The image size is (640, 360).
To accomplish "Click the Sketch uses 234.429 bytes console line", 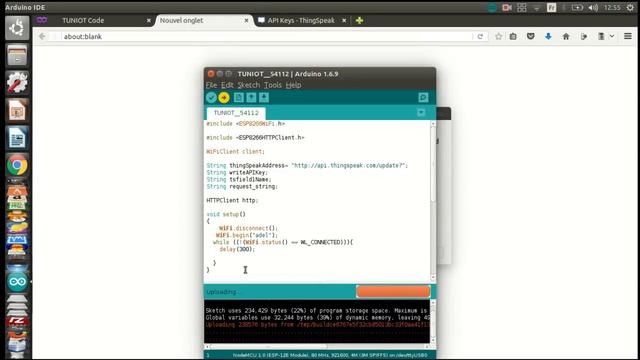I will (317, 311).
